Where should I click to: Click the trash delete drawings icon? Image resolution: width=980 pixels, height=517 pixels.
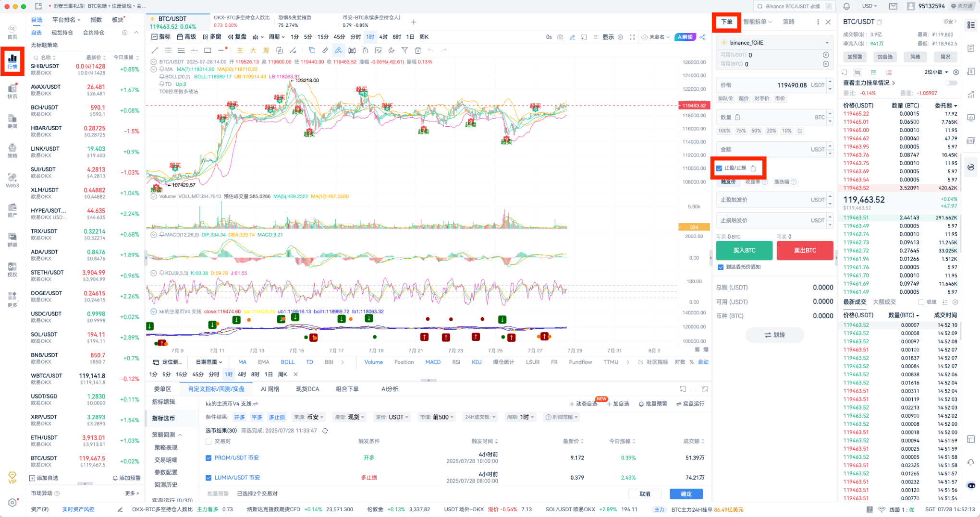(x=418, y=50)
